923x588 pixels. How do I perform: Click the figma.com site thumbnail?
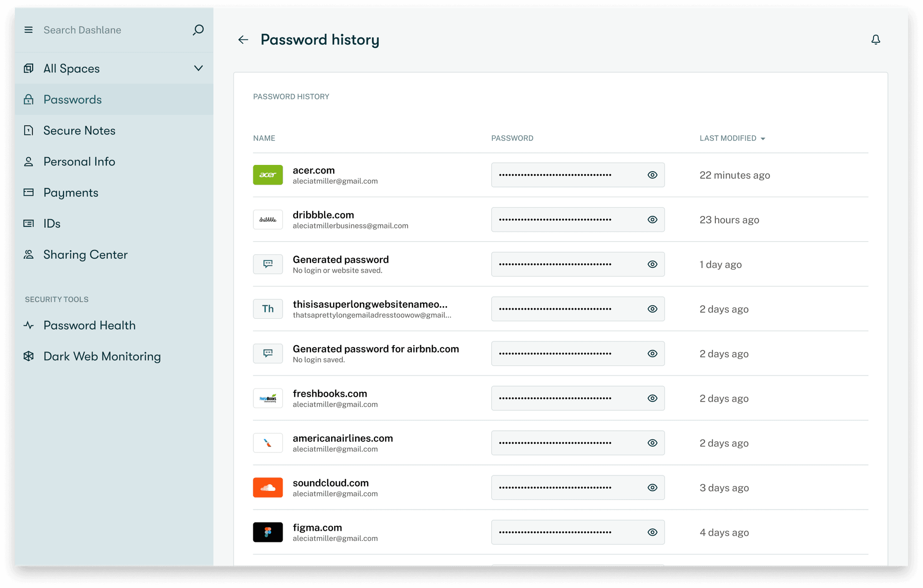(x=268, y=532)
